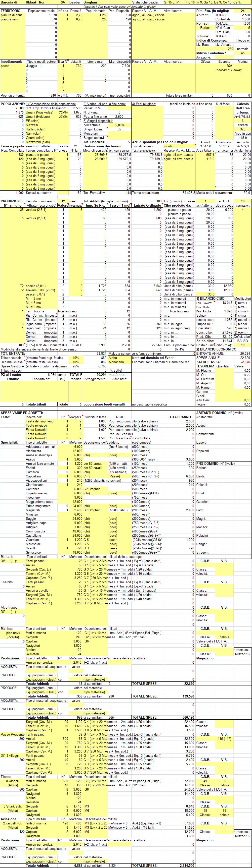Select the 'Ingegnere' specialist row
The width and height of the screenshot is (252, 868).
coord(33,497)
